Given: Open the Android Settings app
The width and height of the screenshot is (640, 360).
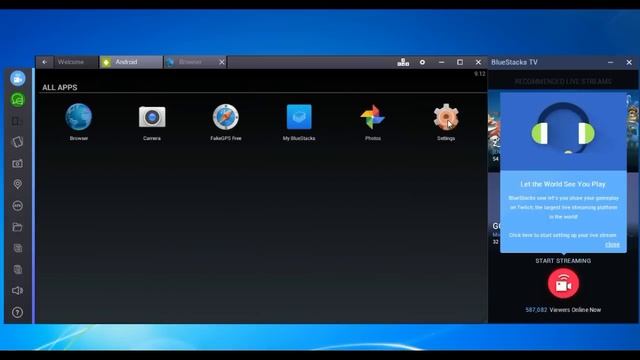Looking at the screenshot, I should tap(446, 122).
